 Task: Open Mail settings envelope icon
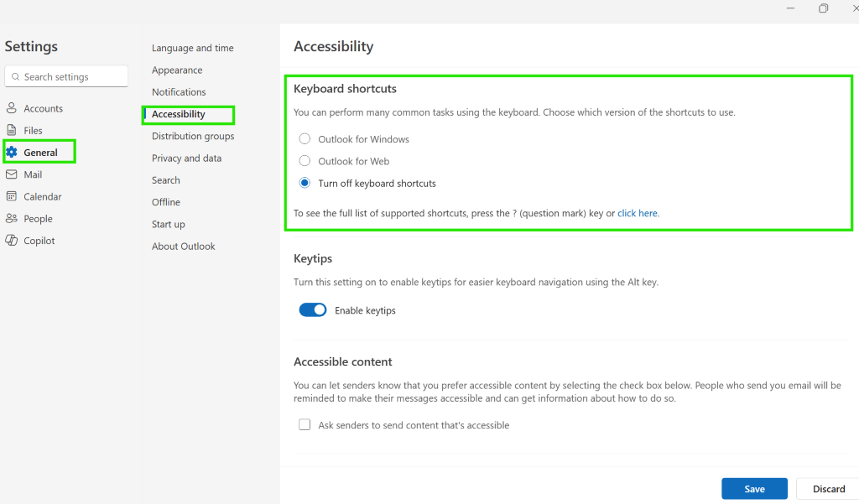(x=12, y=174)
